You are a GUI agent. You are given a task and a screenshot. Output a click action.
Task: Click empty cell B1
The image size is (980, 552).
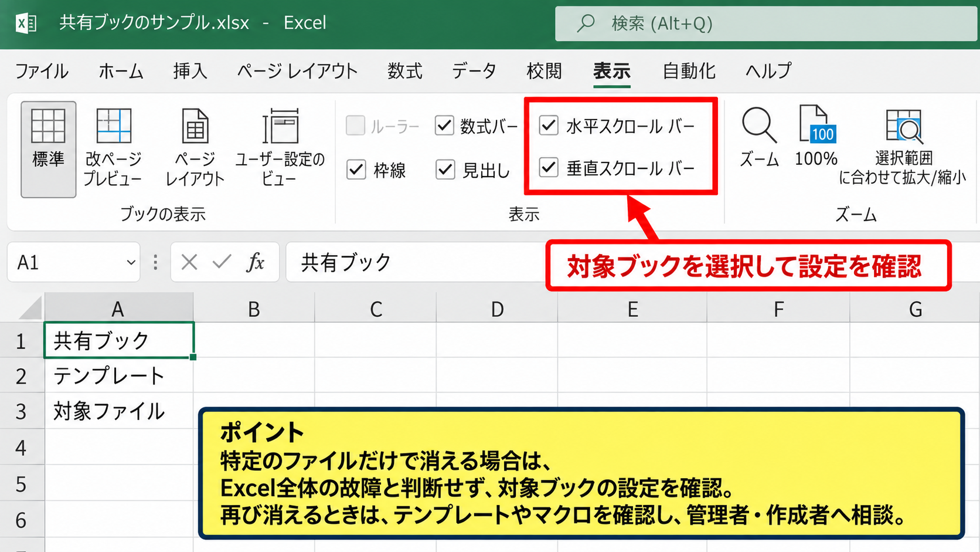[254, 340]
